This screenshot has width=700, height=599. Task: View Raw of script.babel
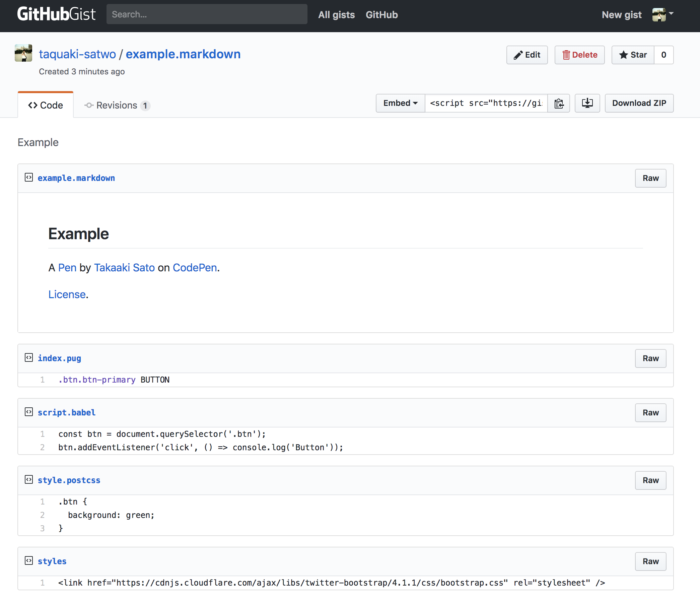click(x=651, y=412)
